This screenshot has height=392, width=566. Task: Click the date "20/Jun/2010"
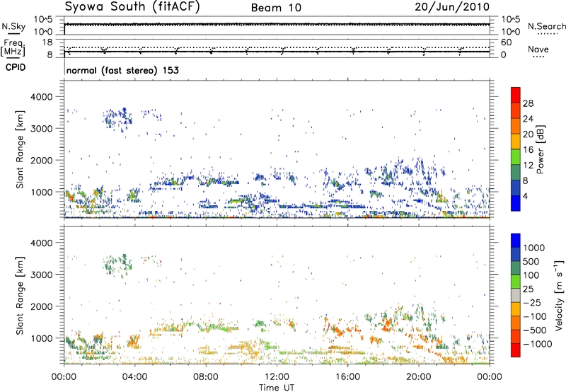tap(452, 7)
